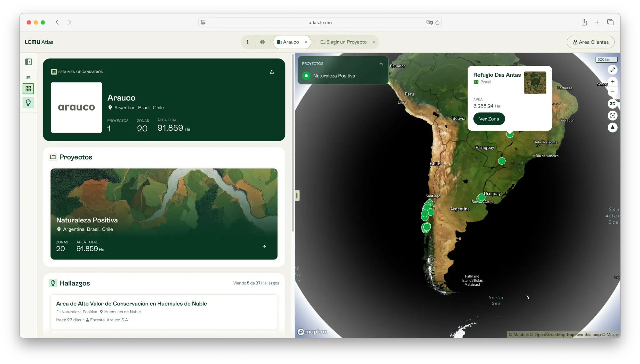Click the 3.268,24 Ha area value
Screen dimensions: 640x364
[487, 106]
